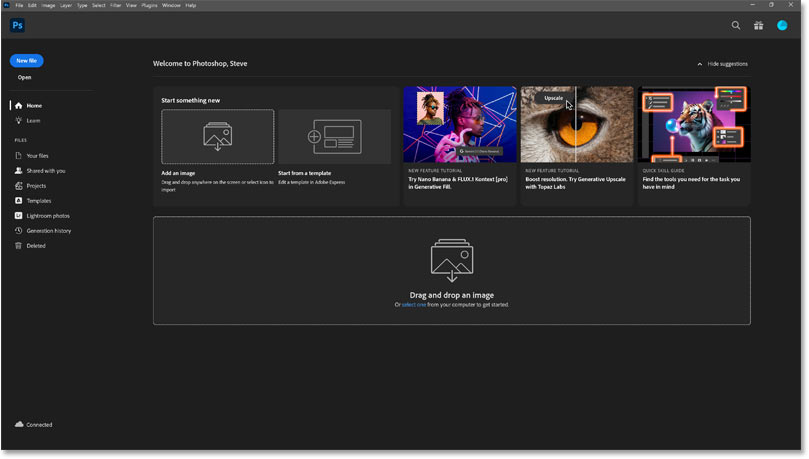Click 'Boost resolution. Try Generative Upscale' title
The width and height of the screenshot is (809, 459).
pos(575,183)
